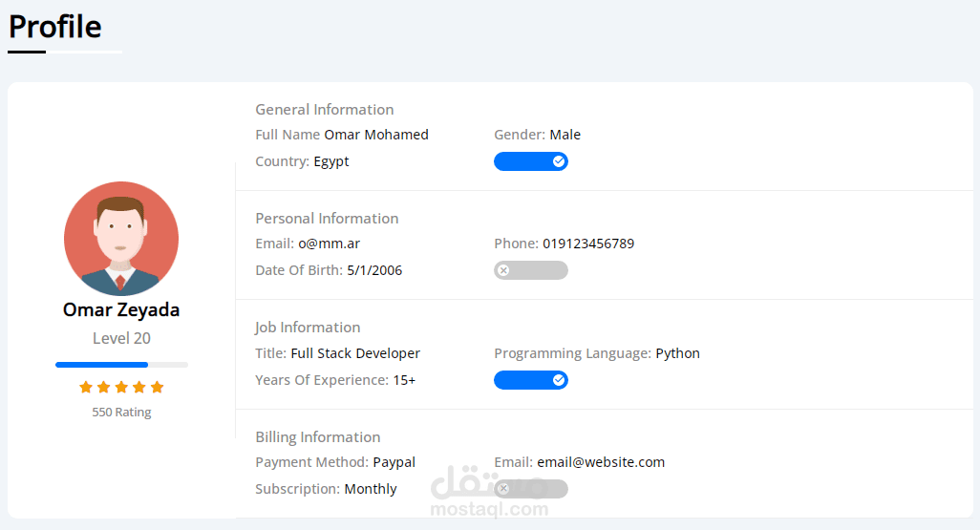Click the level progress bar
Screen dimensions: 980x530
(121, 365)
